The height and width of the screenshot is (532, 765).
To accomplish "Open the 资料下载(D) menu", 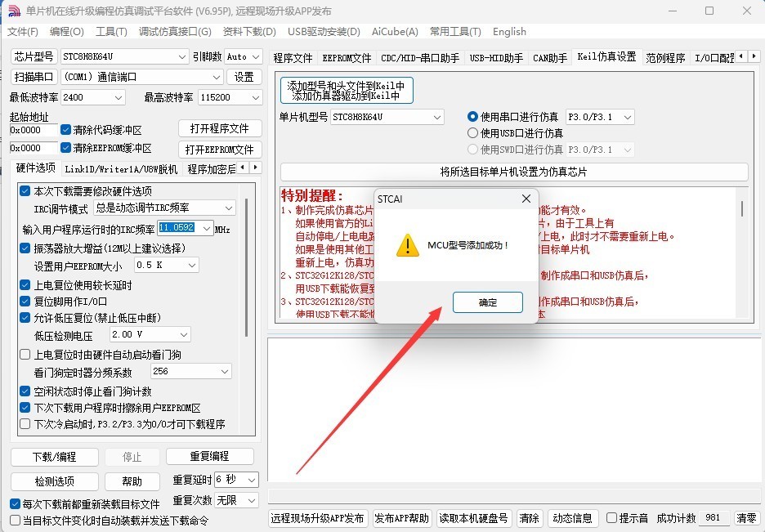I will pyautogui.click(x=249, y=32).
